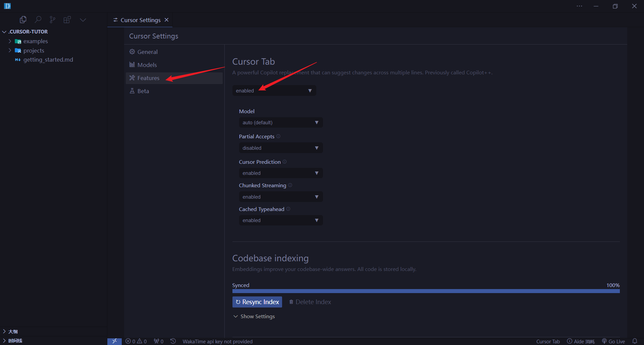Click the Cursor Tab section heading

[254, 62]
